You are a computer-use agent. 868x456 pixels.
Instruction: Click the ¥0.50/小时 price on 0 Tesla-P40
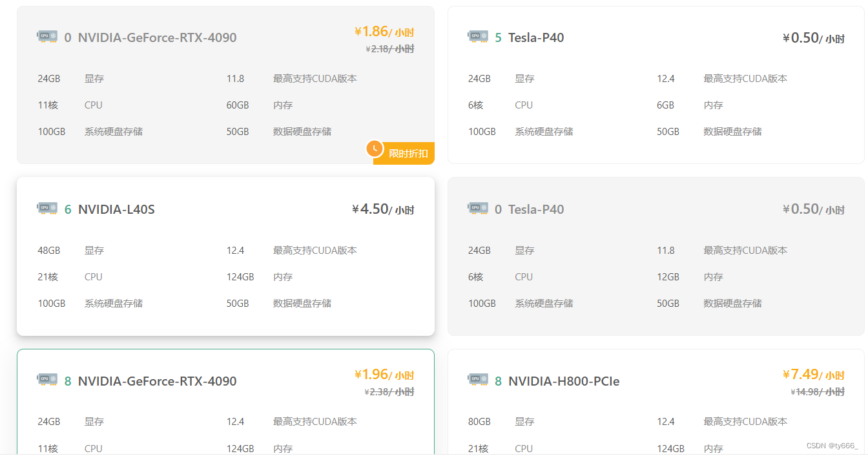pyautogui.click(x=813, y=209)
